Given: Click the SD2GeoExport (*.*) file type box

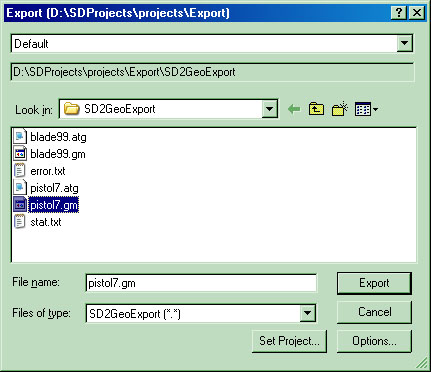Looking at the screenshot, I should click(201, 313).
